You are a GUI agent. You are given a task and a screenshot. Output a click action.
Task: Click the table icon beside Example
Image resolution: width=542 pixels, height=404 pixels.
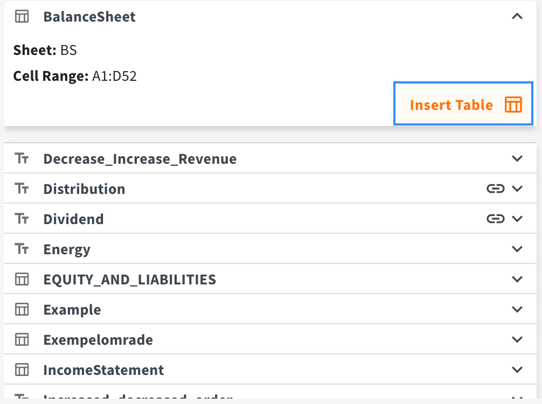pyautogui.click(x=22, y=309)
